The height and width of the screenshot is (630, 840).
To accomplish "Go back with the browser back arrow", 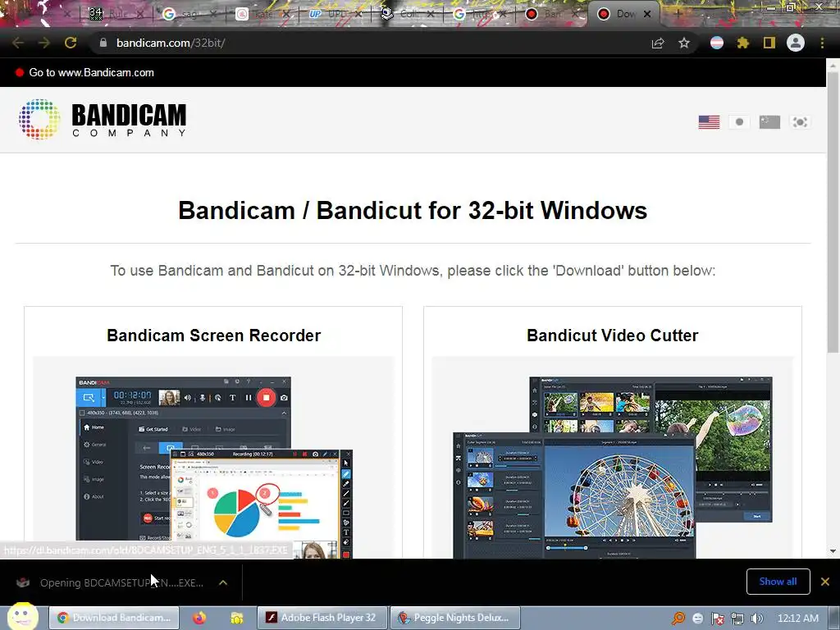I will click(18, 43).
